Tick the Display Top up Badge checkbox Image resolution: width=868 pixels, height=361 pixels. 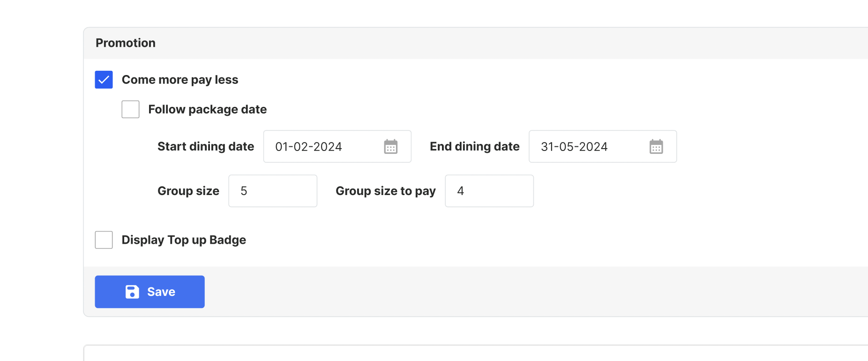point(104,240)
